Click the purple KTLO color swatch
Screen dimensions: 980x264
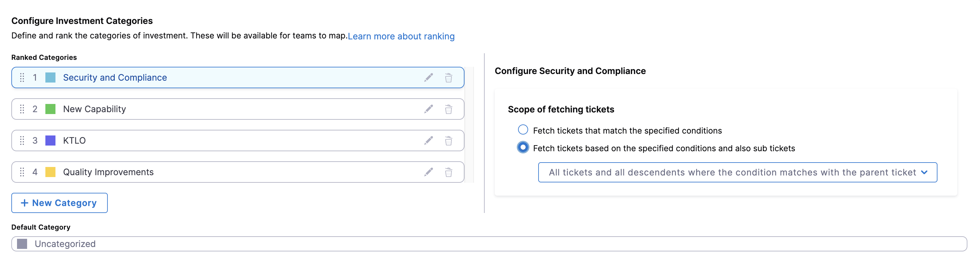pyautogui.click(x=50, y=141)
